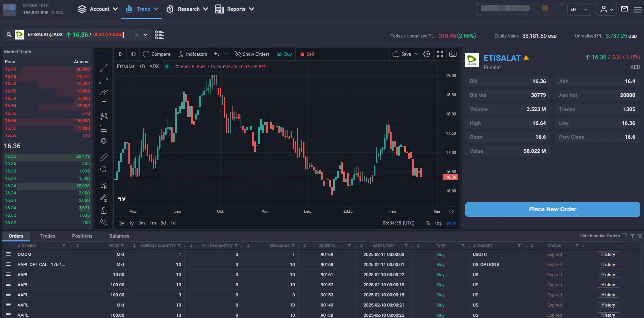644x318 pixels.
Task: Expand the Reports menu
Action: [234, 9]
